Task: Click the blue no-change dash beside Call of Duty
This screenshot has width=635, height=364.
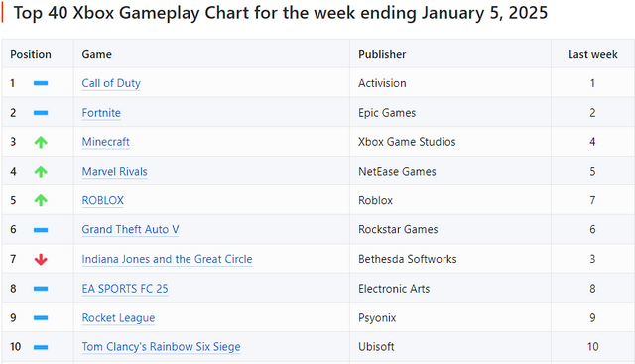Action: [x=41, y=83]
